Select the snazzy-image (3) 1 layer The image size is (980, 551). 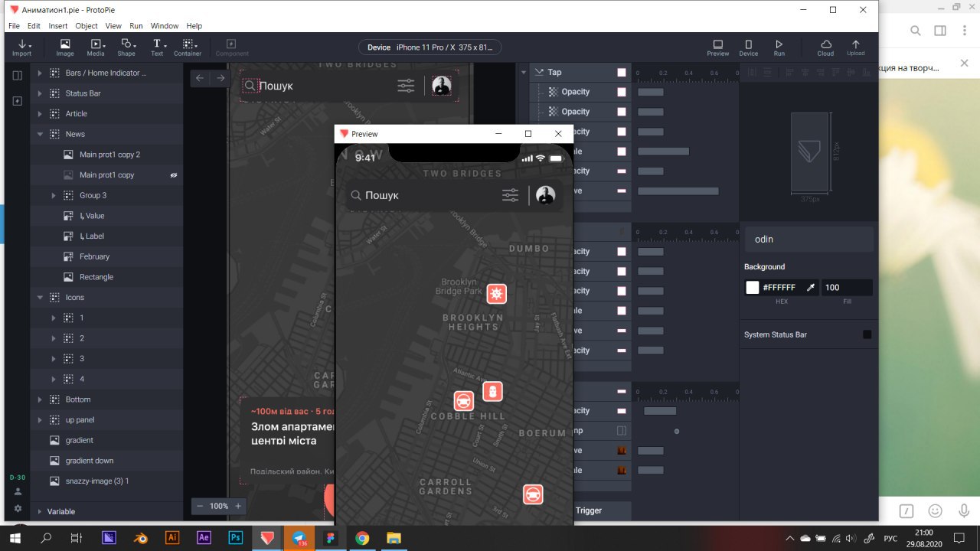(x=97, y=481)
